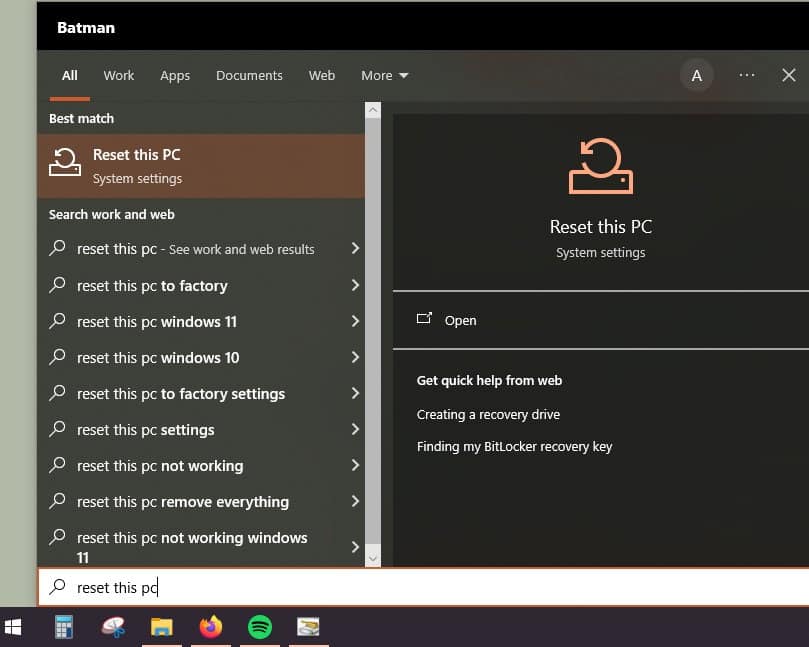Open Snipping Tool from the taskbar
The width and height of the screenshot is (809, 647).
coord(113,627)
